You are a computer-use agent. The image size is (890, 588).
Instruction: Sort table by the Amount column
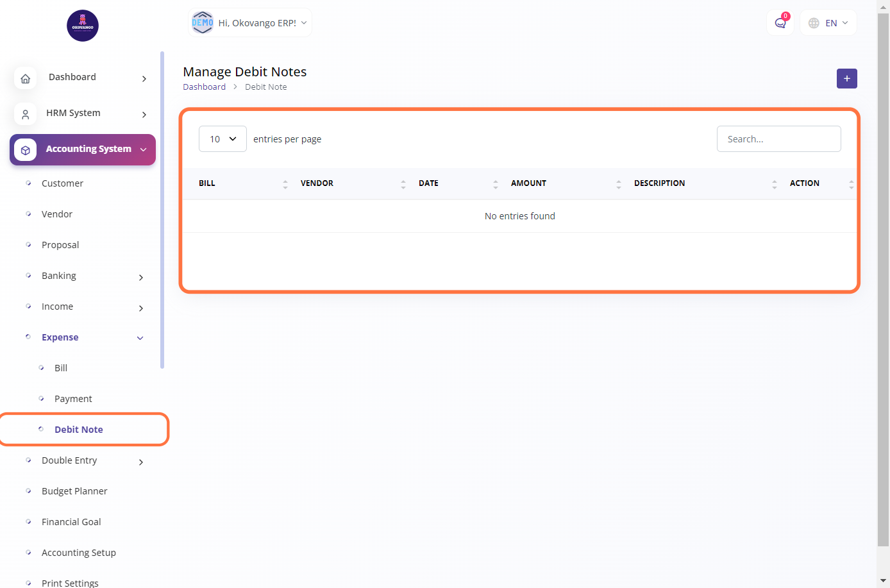(528, 183)
